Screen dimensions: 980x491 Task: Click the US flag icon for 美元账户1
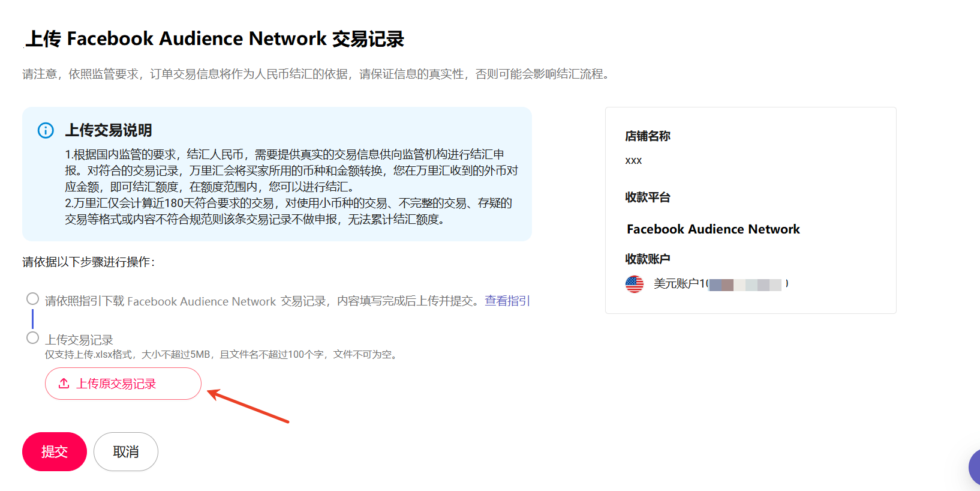click(x=634, y=284)
